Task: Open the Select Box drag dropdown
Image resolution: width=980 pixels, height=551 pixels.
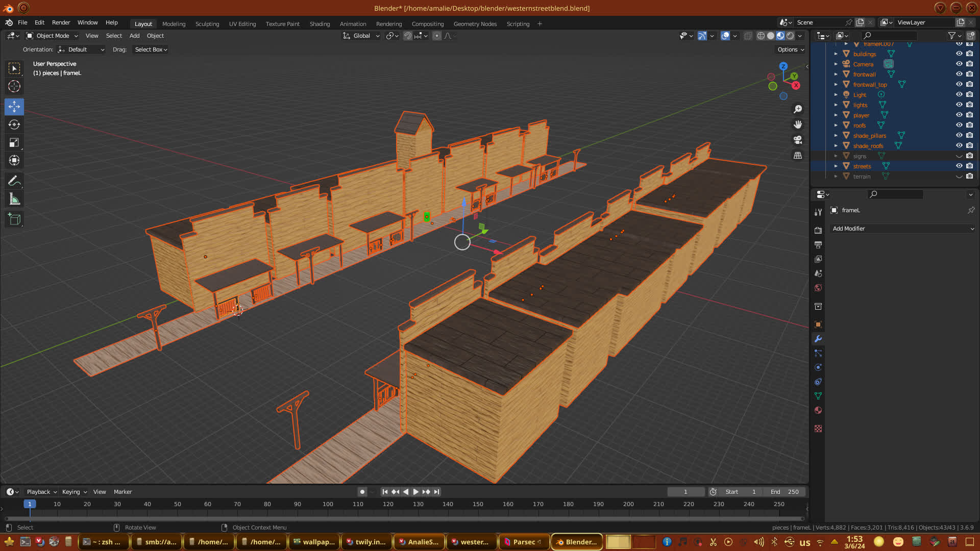Action: (151, 49)
